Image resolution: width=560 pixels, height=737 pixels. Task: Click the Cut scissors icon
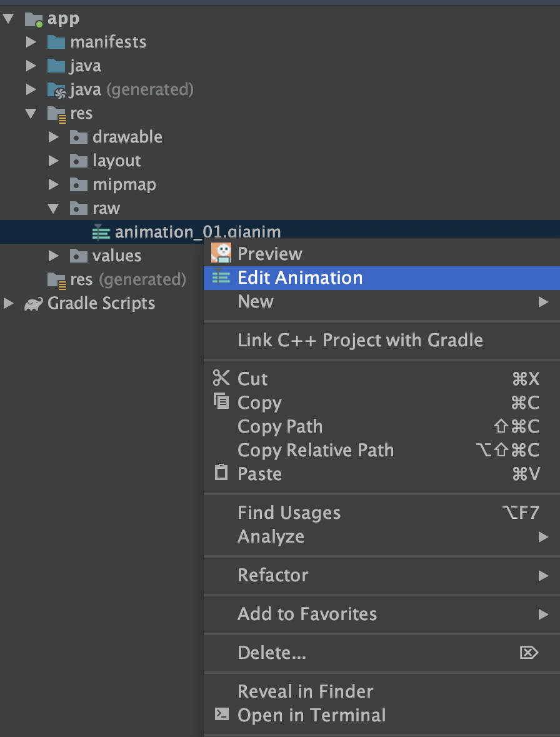click(x=221, y=378)
